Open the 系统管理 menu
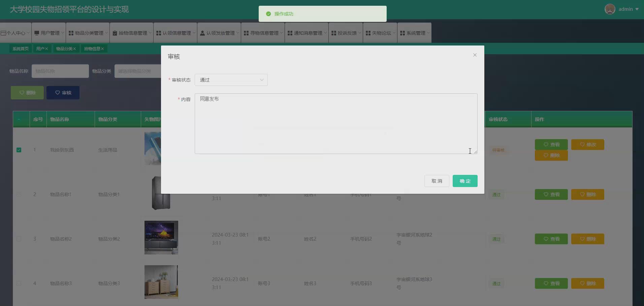Image resolution: width=644 pixels, height=306 pixels. coord(414,33)
